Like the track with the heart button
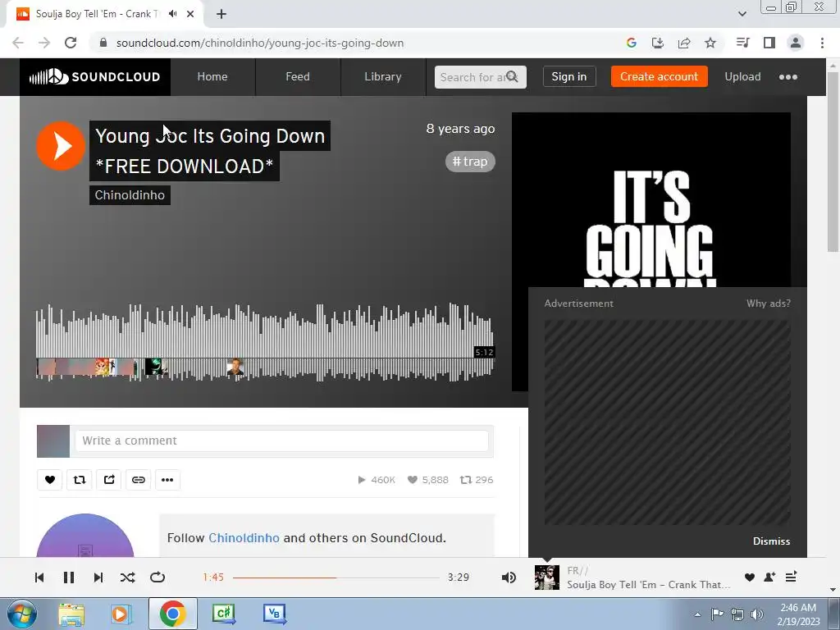 coord(50,480)
